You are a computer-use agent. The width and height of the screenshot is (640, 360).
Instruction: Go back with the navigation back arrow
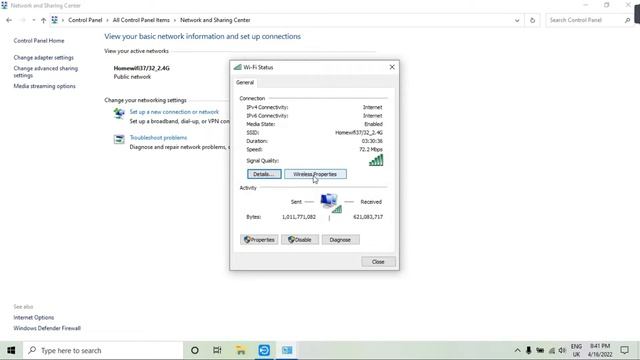(x=9, y=20)
